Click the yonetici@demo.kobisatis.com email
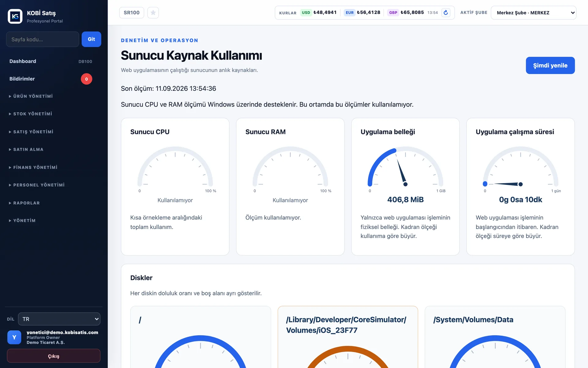 [x=62, y=332]
